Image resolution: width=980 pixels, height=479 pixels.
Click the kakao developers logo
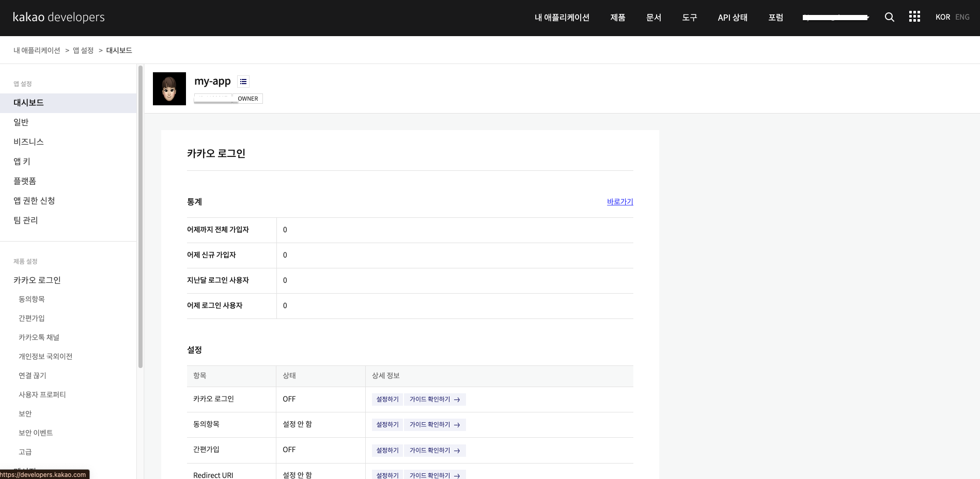tap(59, 17)
